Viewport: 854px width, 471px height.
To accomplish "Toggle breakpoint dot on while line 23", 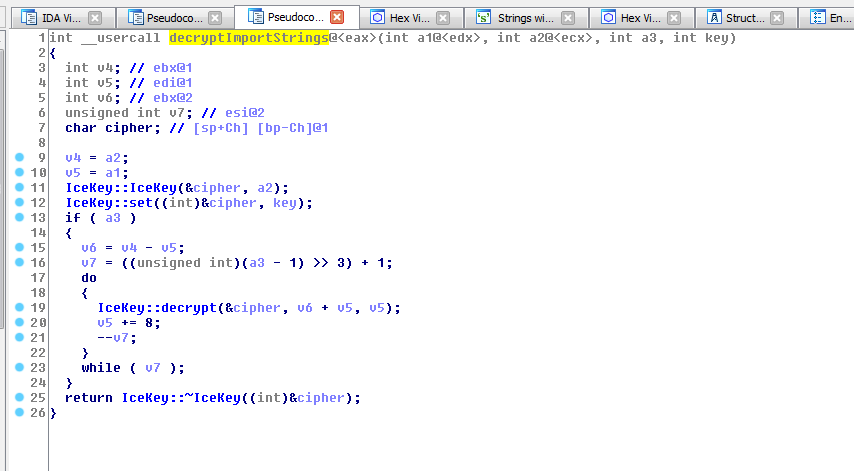I will 20,367.
